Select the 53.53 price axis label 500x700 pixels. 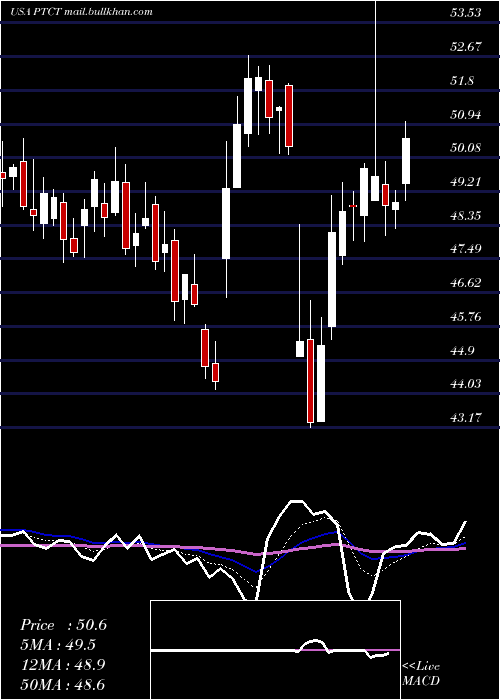(466, 12)
